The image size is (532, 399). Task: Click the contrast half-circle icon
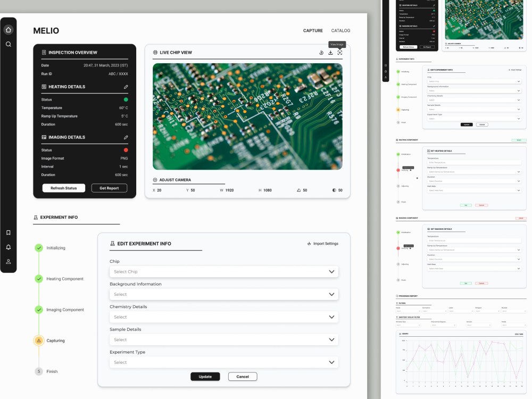[334, 190]
